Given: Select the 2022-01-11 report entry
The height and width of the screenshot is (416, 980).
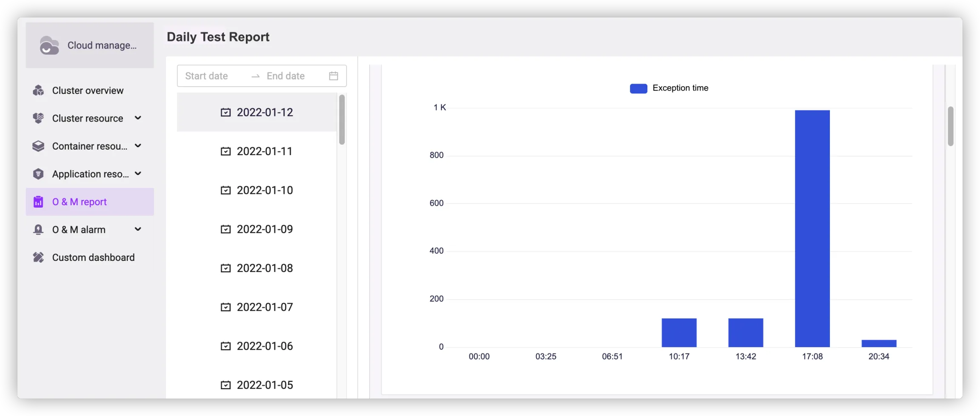Looking at the screenshot, I should pos(257,151).
